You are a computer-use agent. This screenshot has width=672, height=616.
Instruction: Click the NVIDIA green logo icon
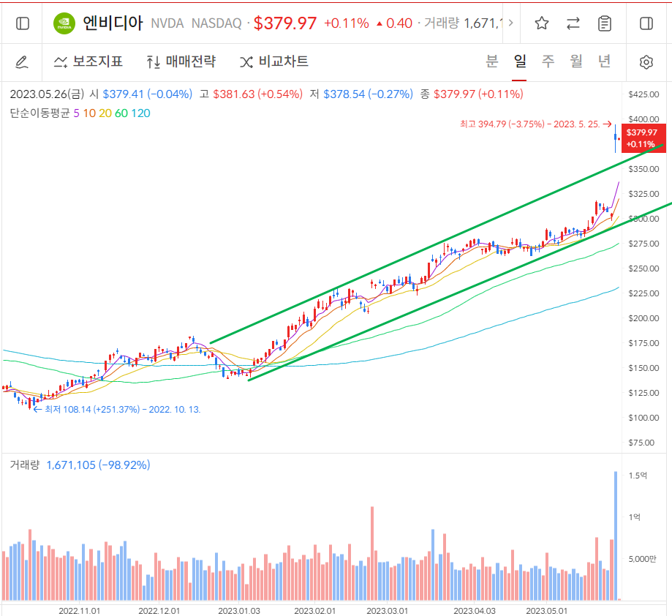[64, 23]
